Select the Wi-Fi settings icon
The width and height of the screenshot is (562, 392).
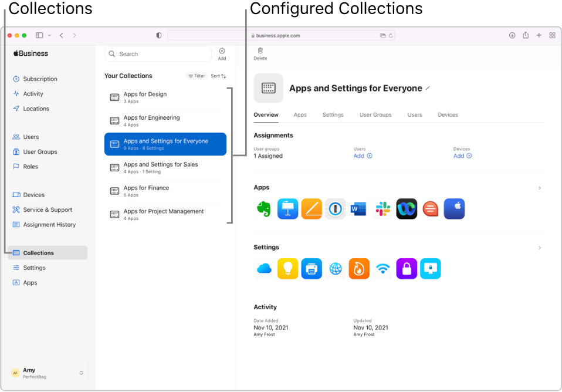382,268
